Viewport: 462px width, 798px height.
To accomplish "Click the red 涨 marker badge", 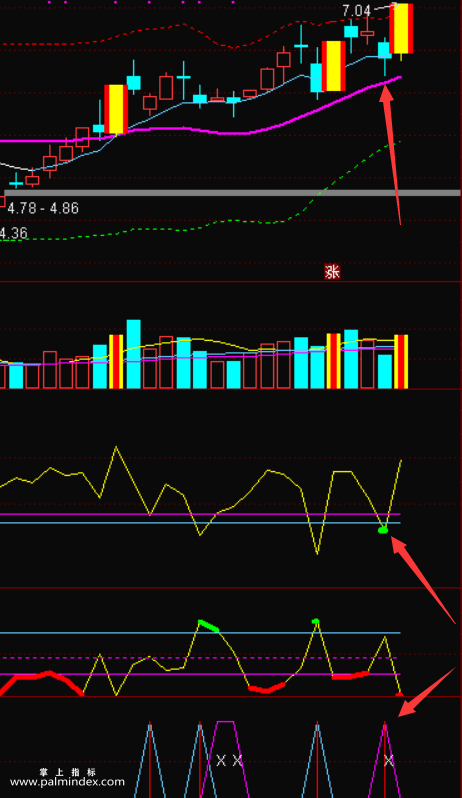I will click(x=332, y=272).
